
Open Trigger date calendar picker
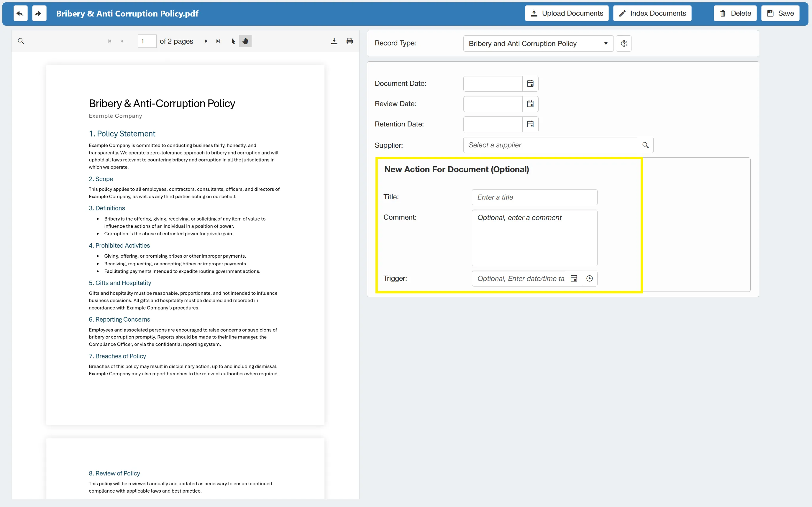coord(574,278)
